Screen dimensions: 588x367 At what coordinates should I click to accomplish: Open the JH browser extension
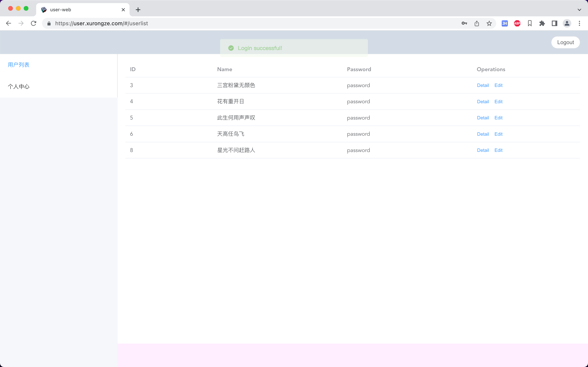point(504,23)
